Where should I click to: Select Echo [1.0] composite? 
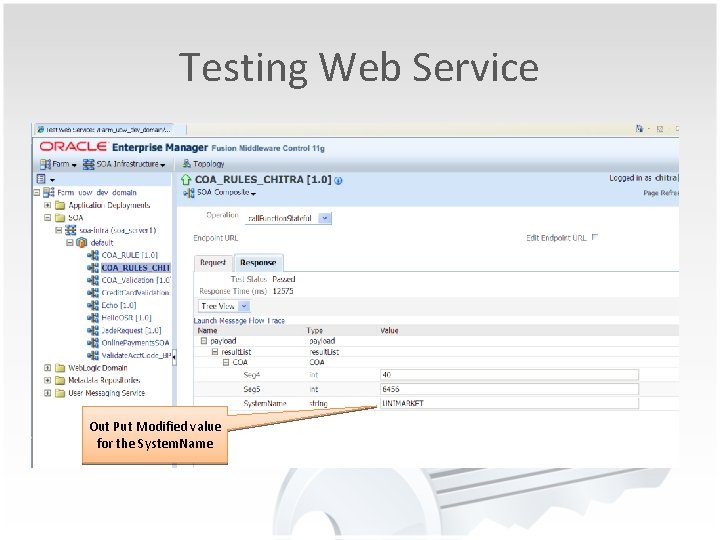click(119, 305)
